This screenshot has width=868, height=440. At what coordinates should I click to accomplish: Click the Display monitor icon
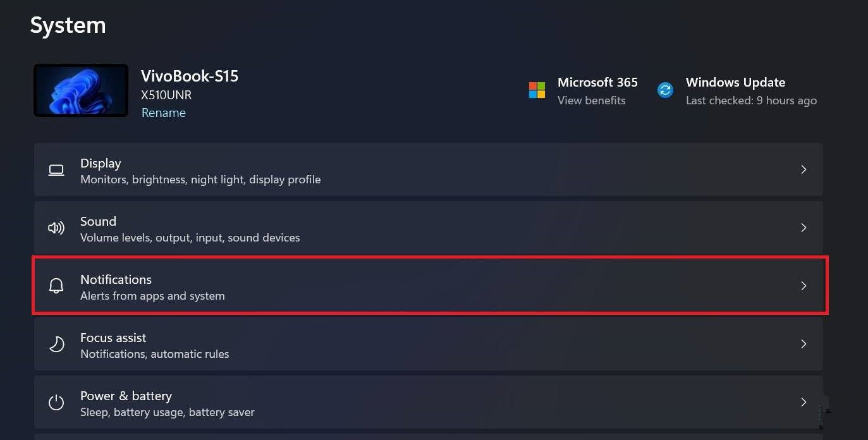56,169
